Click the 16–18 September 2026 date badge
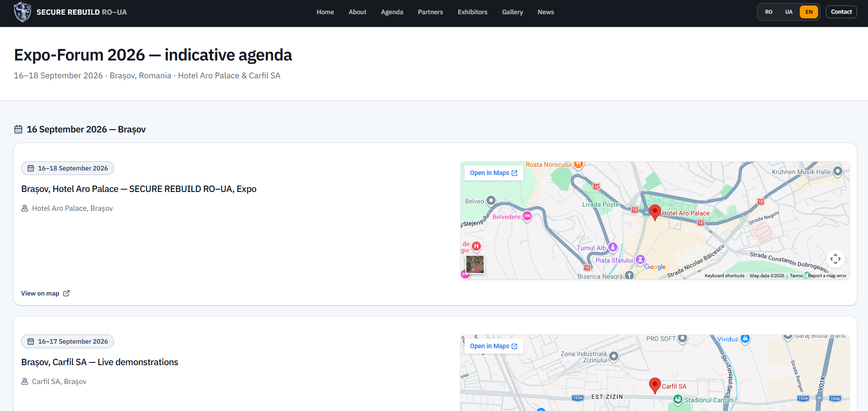Viewport: 868px width, 411px height. pyautogui.click(x=67, y=168)
